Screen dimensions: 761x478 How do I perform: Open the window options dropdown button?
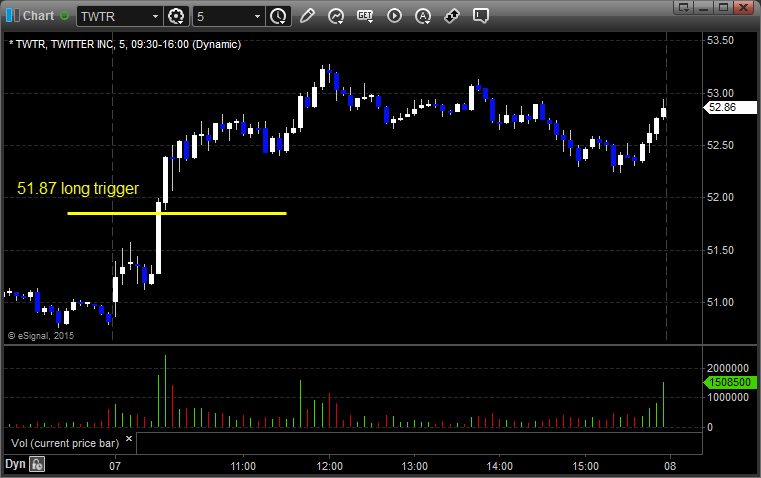tap(684, 7)
